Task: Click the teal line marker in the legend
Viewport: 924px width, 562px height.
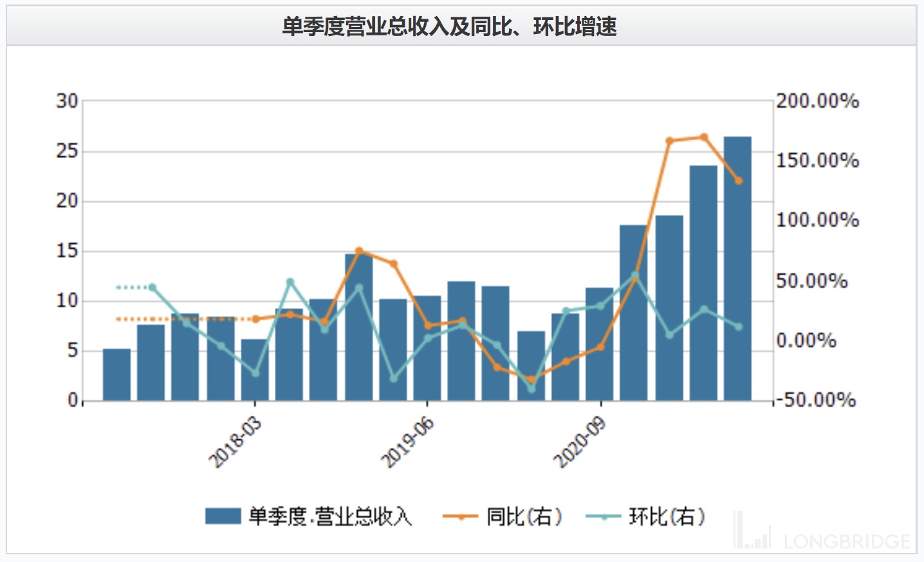Action: click(x=604, y=516)
